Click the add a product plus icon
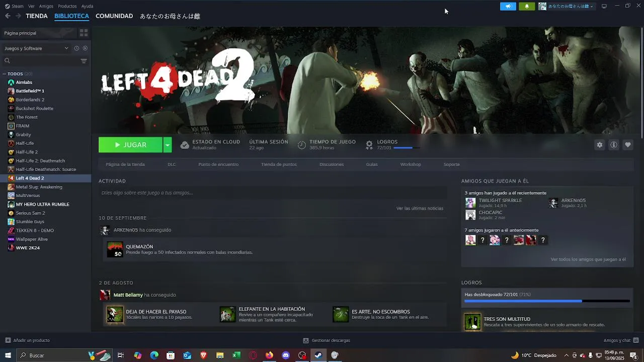Image resolution: width=644 pixels, height=362 pixels. [8, 340]
